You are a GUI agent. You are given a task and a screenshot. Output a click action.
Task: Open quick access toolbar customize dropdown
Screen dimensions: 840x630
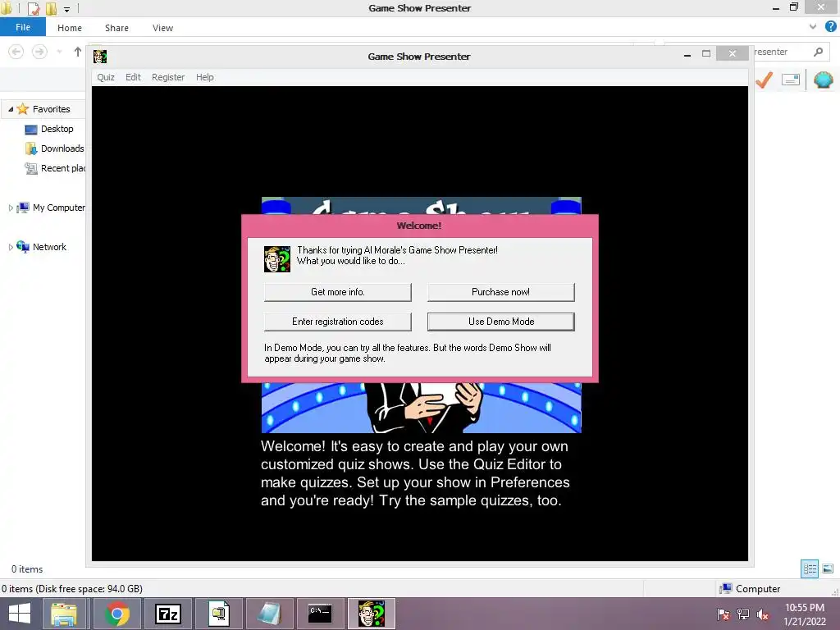(x=67, y=9)
